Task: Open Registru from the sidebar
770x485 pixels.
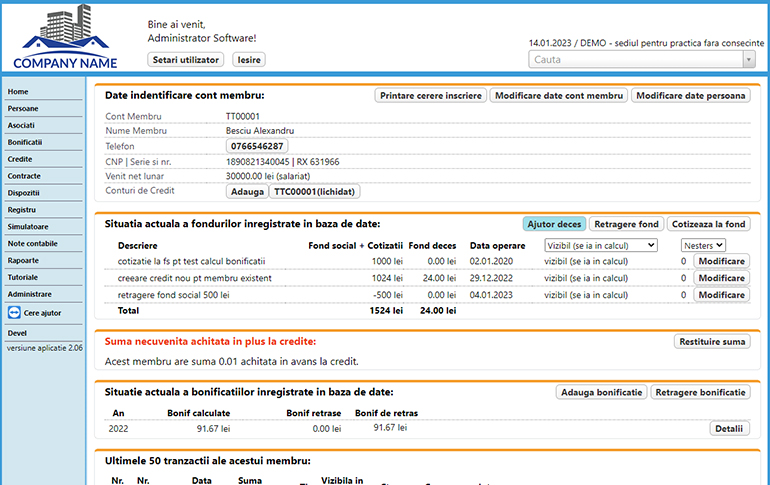Action: click(22, 210)
